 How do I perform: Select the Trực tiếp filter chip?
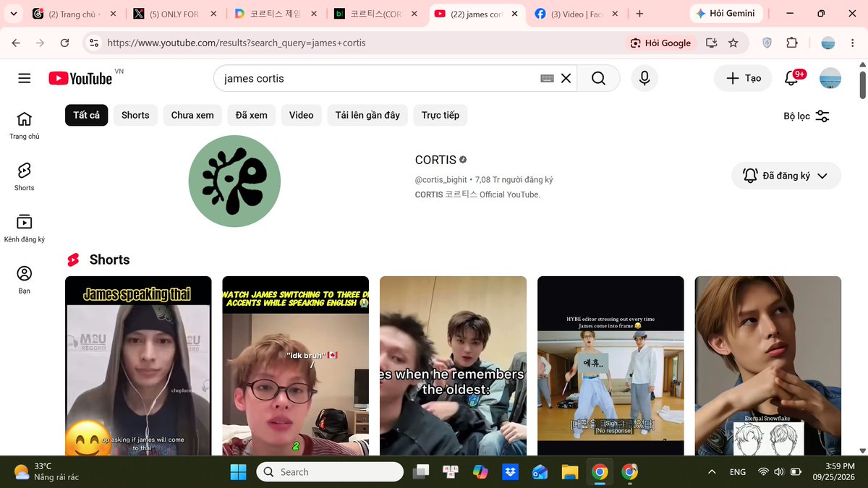click(441, 115)
